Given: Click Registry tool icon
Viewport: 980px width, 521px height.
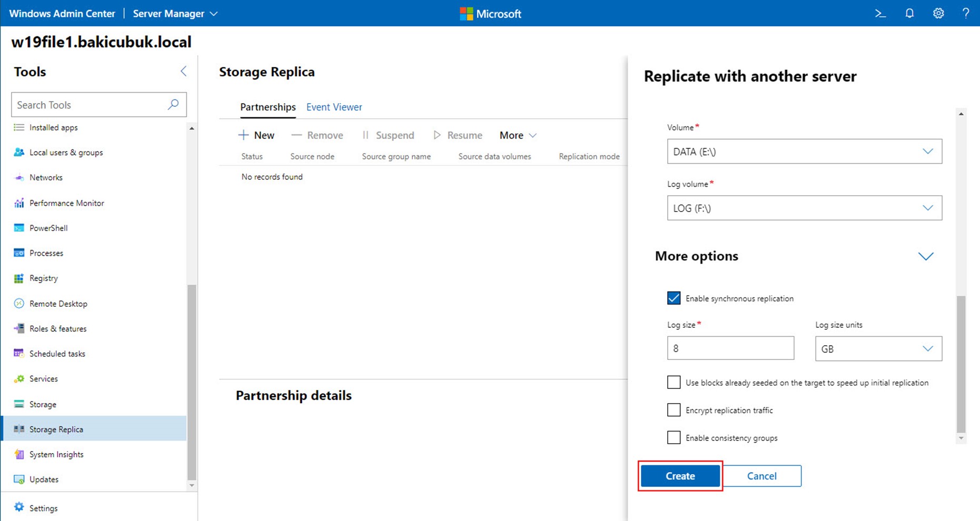Looking at the screenshot, I should (x=19, y=278).
